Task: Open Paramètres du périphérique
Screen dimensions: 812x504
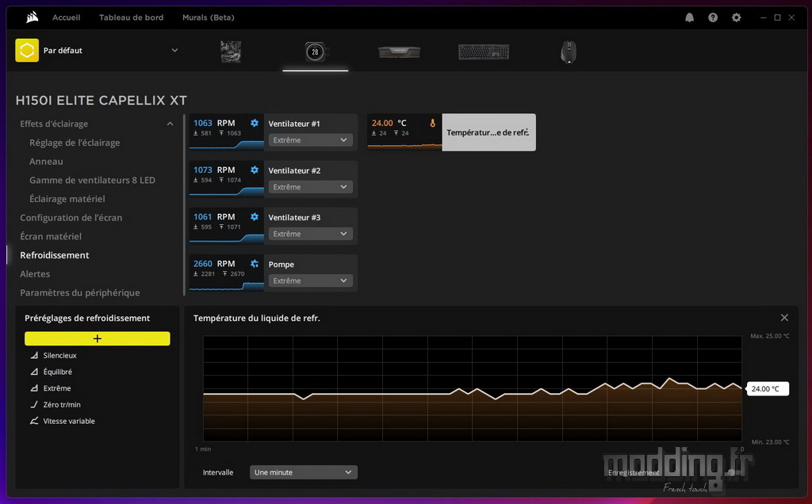Action: pos(80,293)
